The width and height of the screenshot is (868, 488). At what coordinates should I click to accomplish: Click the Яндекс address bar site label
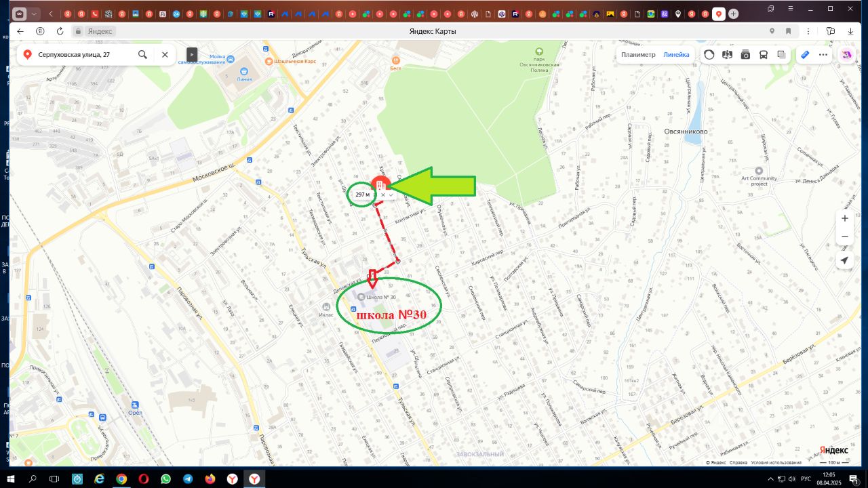(100, 31)
